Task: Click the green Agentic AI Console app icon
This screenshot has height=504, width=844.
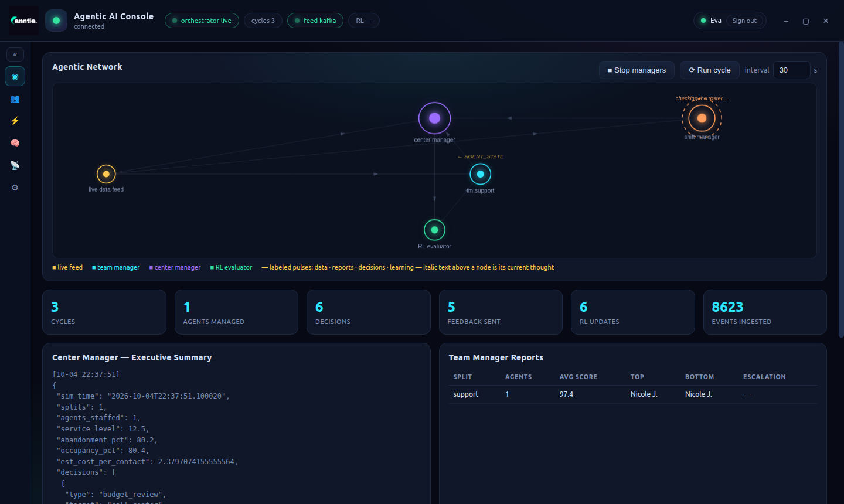Action: (56, 21)
